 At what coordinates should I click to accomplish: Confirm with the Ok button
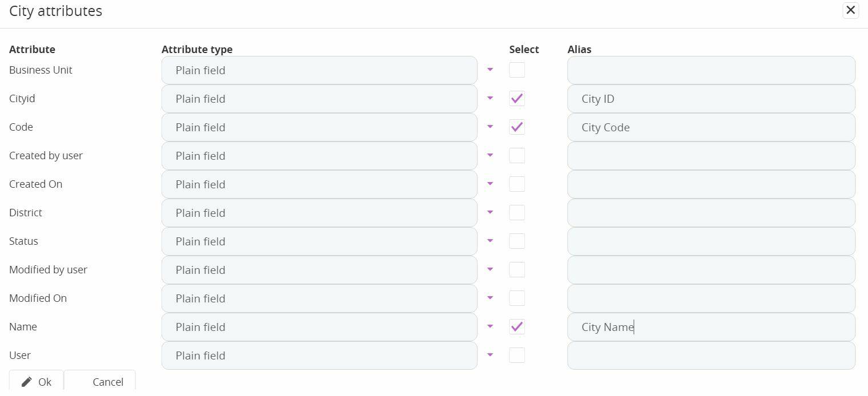click(37, 382)
